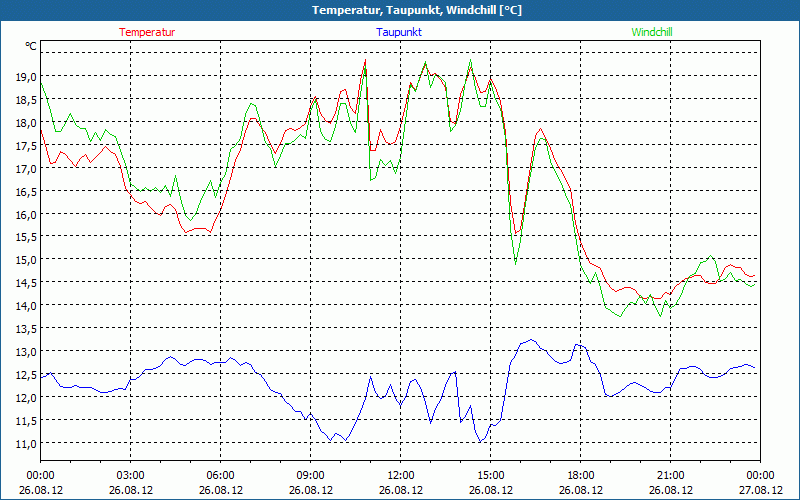Image resolution: width=800 pixels, height=500 pixels.
Task: Click the 03:00 time axis label
Action: pos(130,475)
